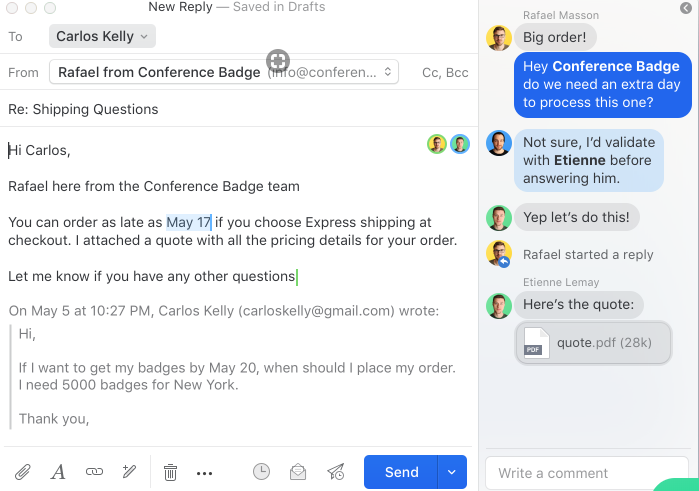This screenshot has height=491, width=699.
Task: Click the open envelope tracking icon
Action: coord(298,472)
